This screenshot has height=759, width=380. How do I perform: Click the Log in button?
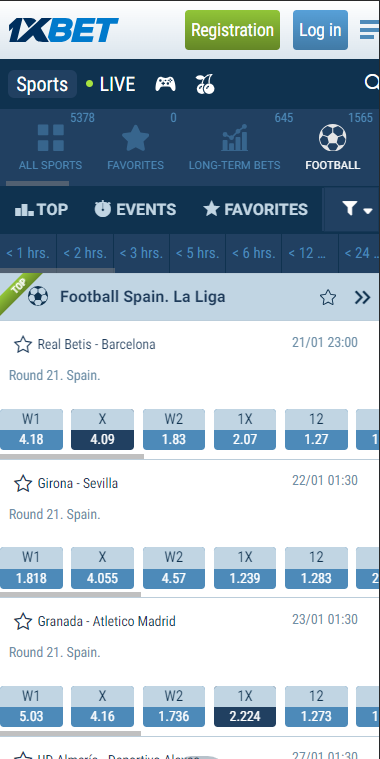[x=320, y=30]
